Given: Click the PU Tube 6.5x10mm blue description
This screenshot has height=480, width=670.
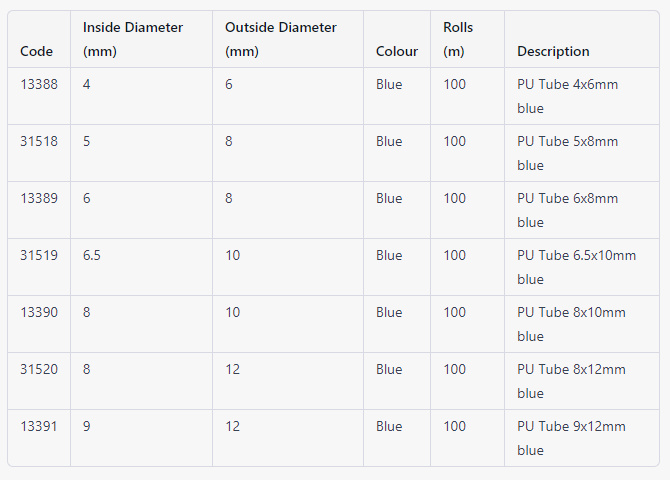Looking at the screenshot, I should point(576,267).
